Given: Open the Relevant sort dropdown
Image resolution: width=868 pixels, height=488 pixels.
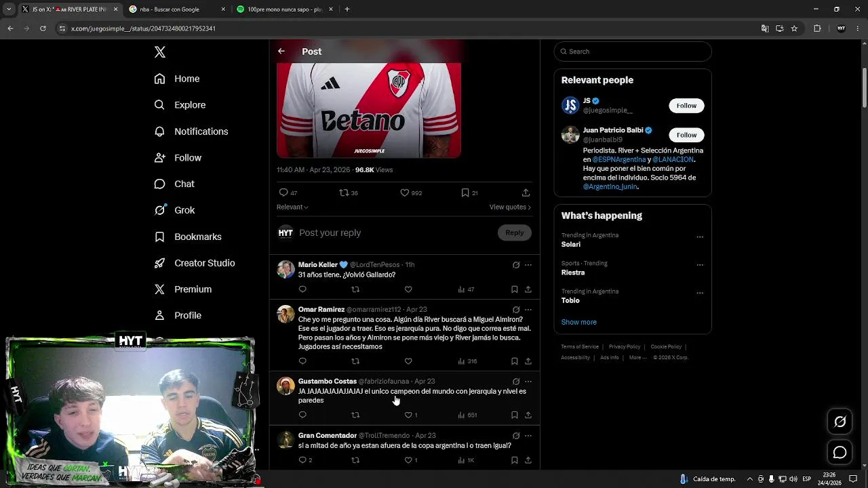Looking at the screenshot, I should point(292,207).
